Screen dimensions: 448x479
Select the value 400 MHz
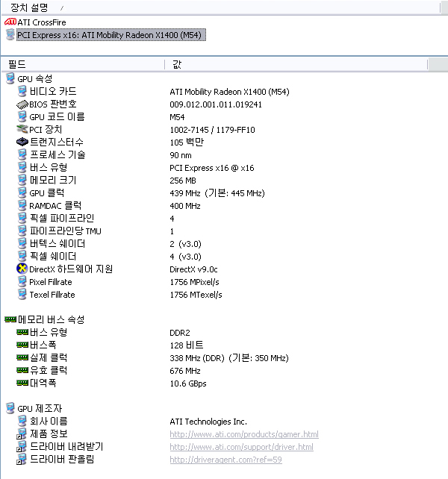[185, 206]
